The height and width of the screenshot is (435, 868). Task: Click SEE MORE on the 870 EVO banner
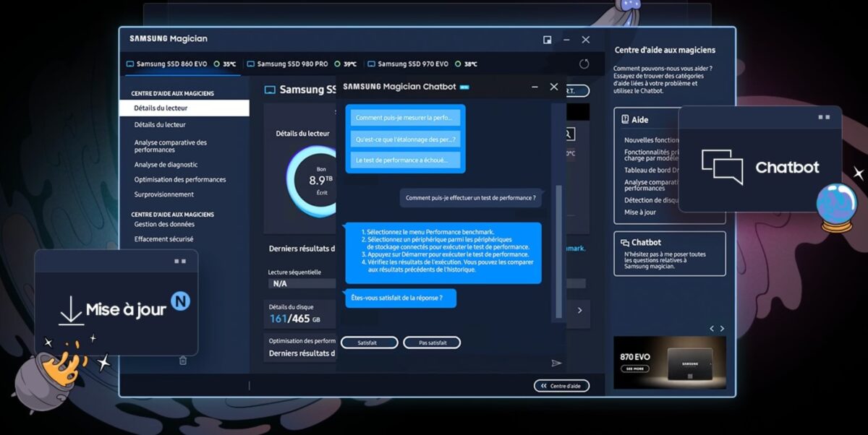[x=634, y=369]
